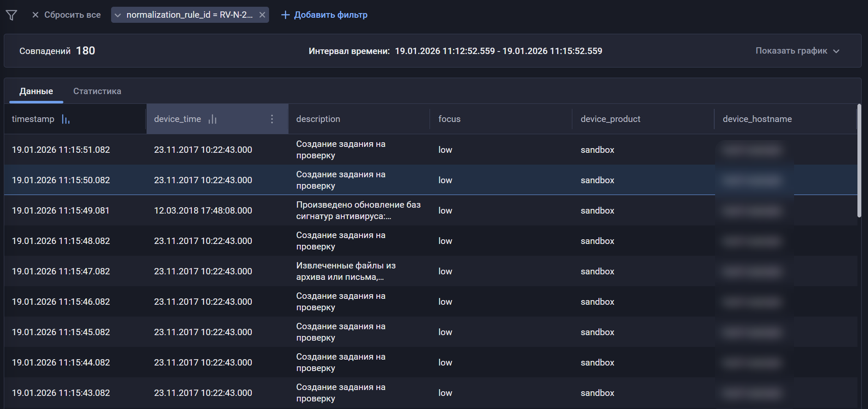The height and width of the screenshot is (409, 868).
Task: Expand the normalization_rule_id filter chevron
Action: [118, 15]
